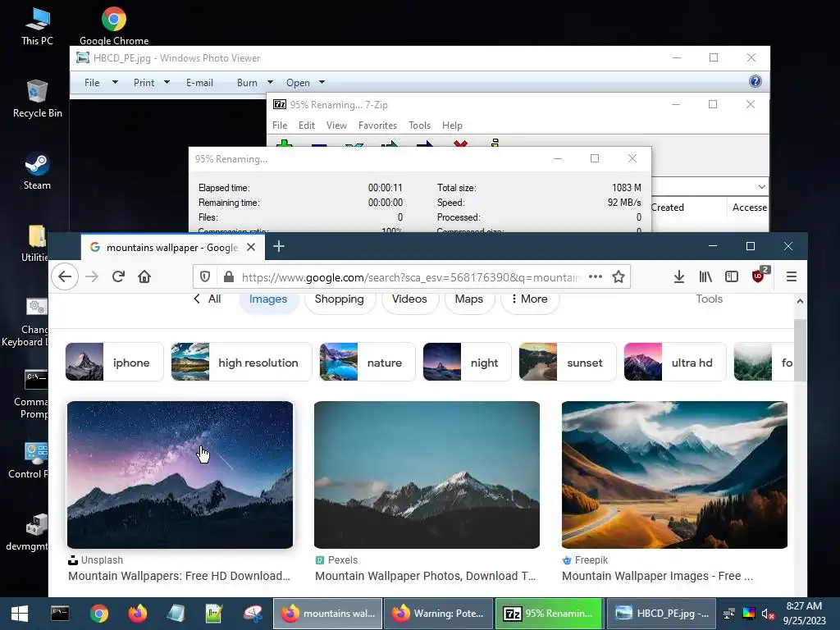Open Google More filters dropdown
840x630 pixels.
point(530,299)
